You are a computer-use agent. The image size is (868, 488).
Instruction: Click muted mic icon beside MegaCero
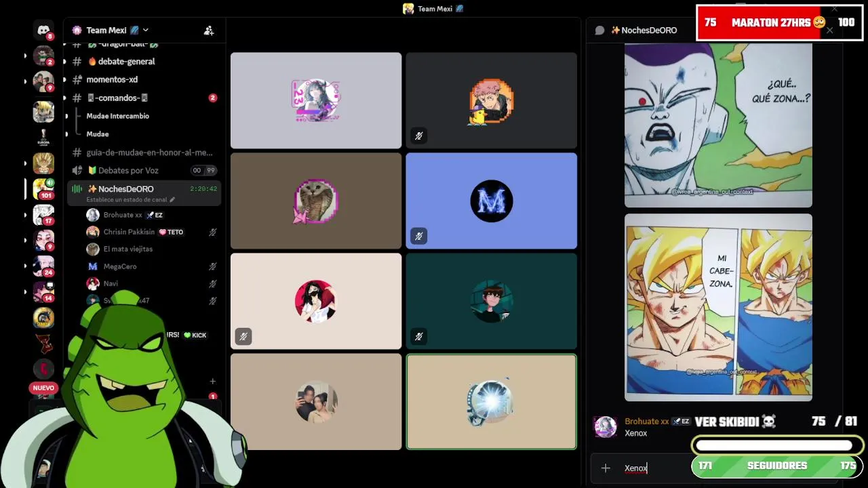click(213, 266)
